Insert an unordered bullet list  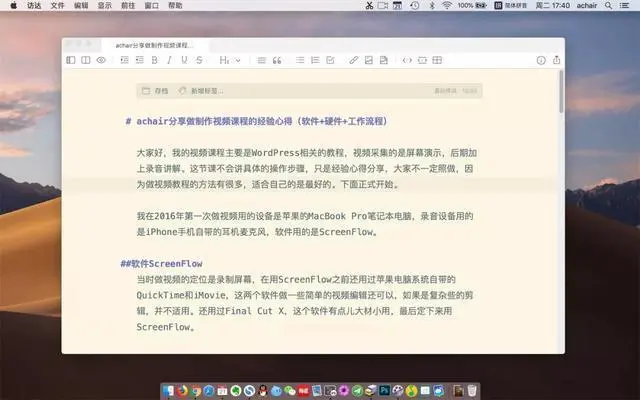300,60
